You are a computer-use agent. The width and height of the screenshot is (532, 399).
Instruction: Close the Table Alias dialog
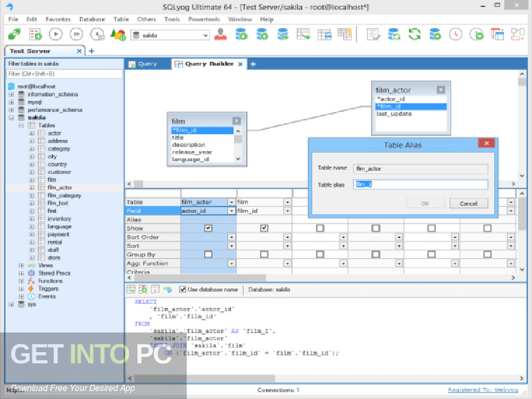point(486,143)
